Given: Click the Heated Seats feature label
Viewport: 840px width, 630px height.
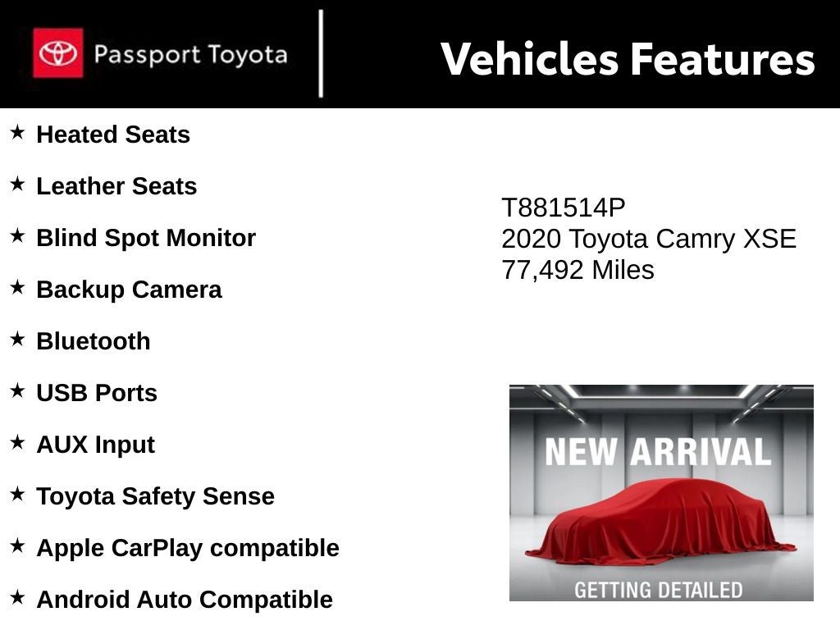Looking at the screenshot, I should click(x=113, y=135).
